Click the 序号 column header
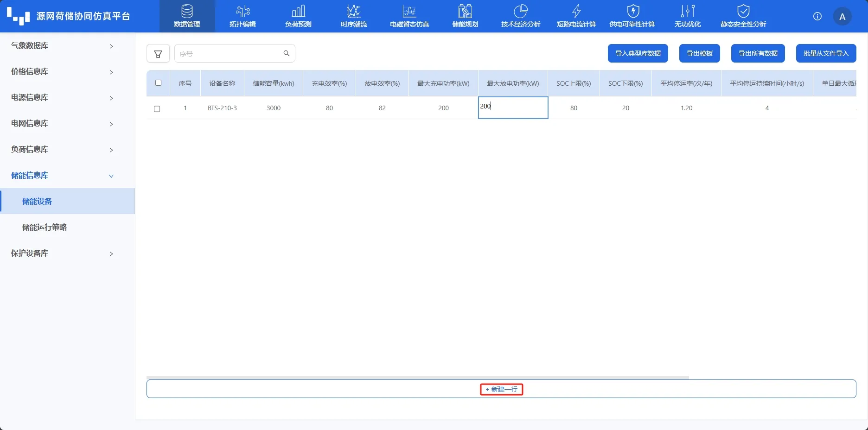The height and width of the screenshot is (430, 868). [x=185, y=83]
